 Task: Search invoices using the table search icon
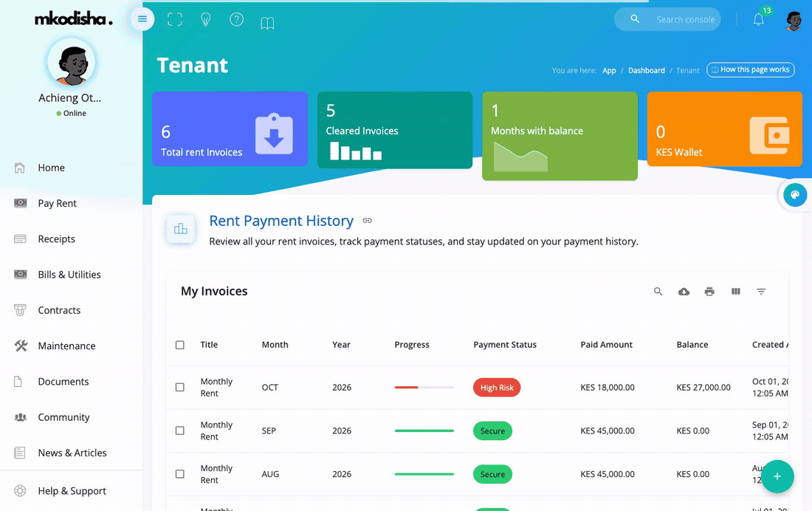pos(658,291)
